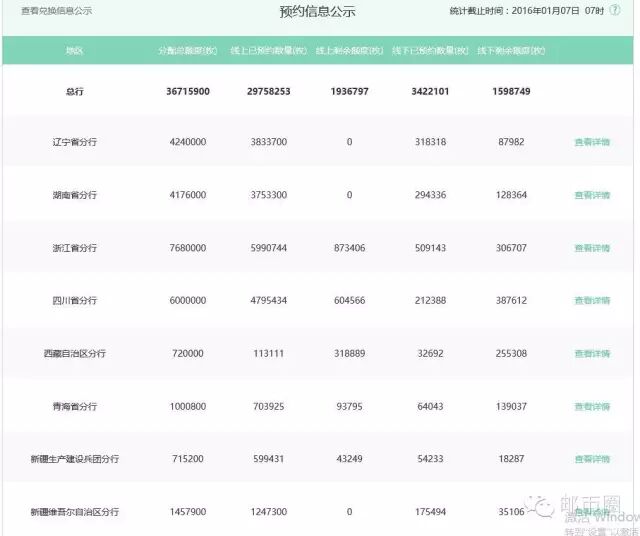Select the 辽宁省分行 row label

pyautogui.click(x=74, y=142)
